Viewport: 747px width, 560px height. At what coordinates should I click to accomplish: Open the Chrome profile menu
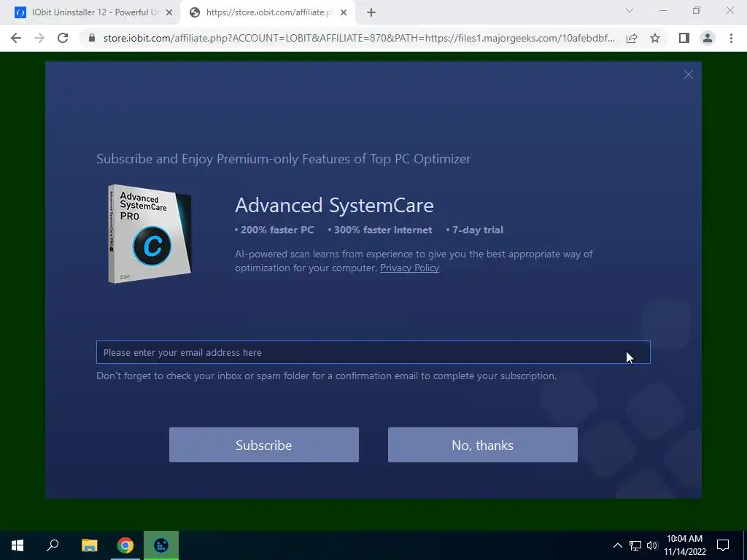tap(708, 38)
